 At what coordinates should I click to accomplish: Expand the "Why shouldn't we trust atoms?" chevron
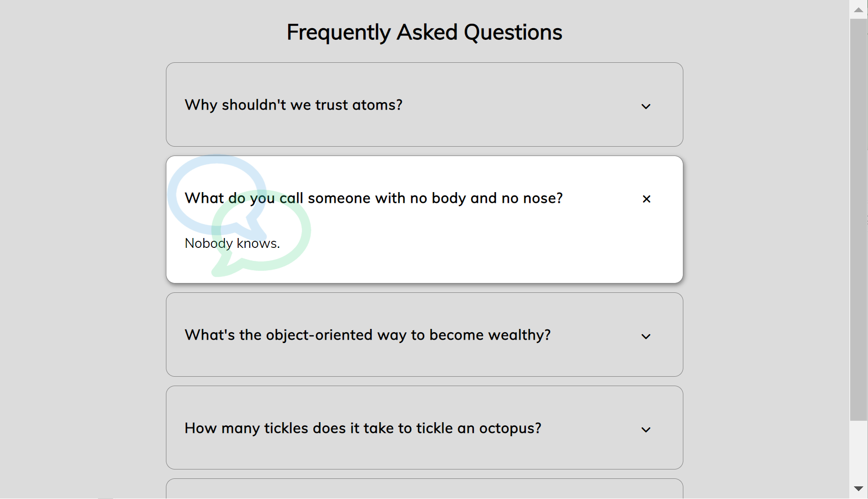point(646,106)
